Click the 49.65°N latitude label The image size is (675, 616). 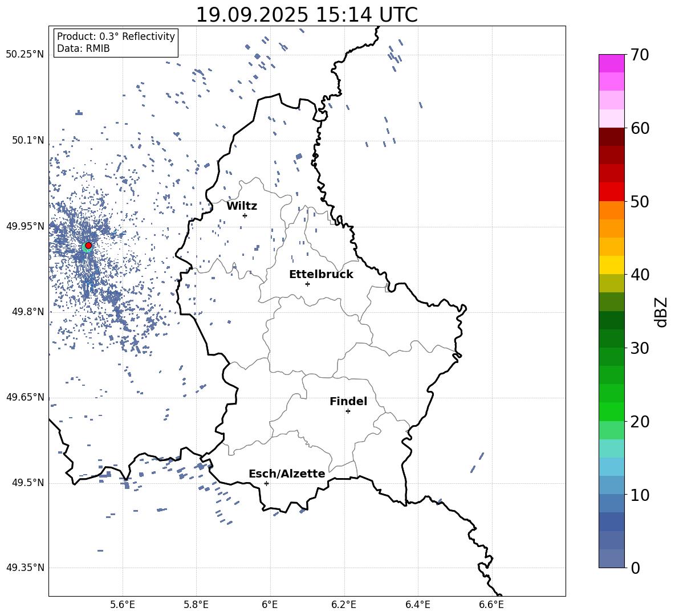click(x=25, y=397)
